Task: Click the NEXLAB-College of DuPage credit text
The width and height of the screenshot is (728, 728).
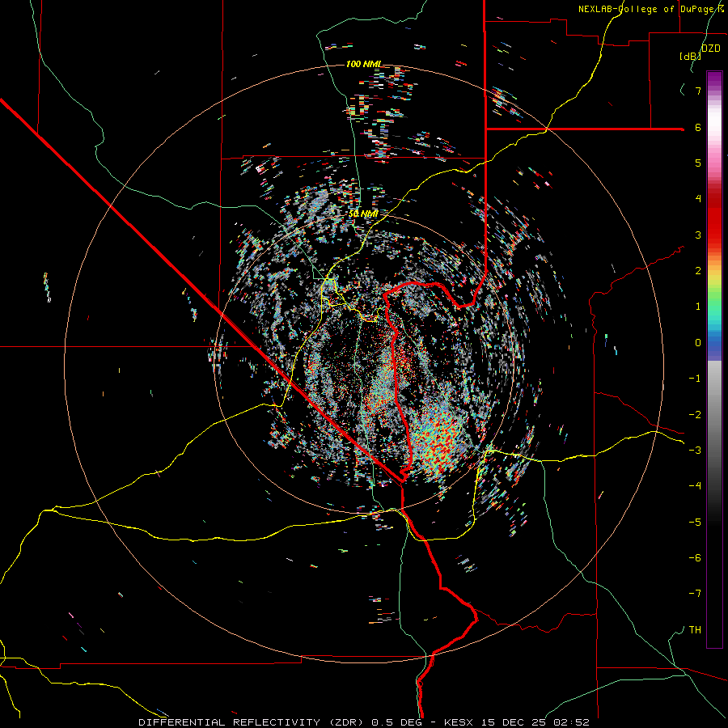Action: [x=651, y=9]
